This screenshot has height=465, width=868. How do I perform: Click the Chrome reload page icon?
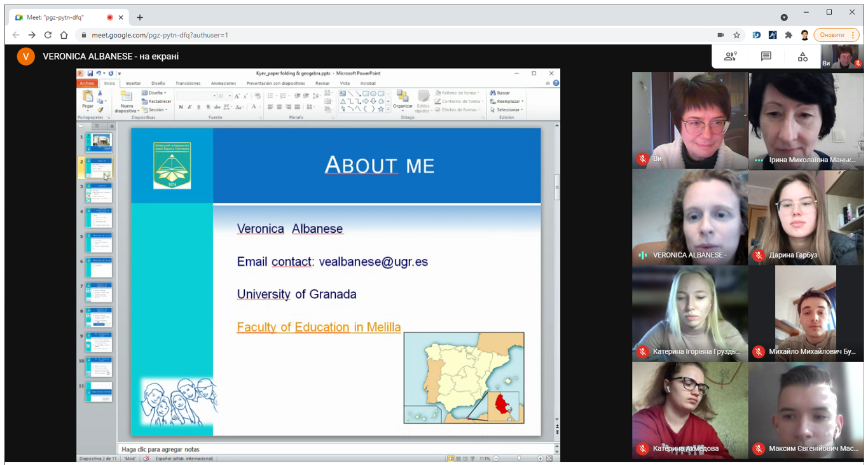pos(48,35)
